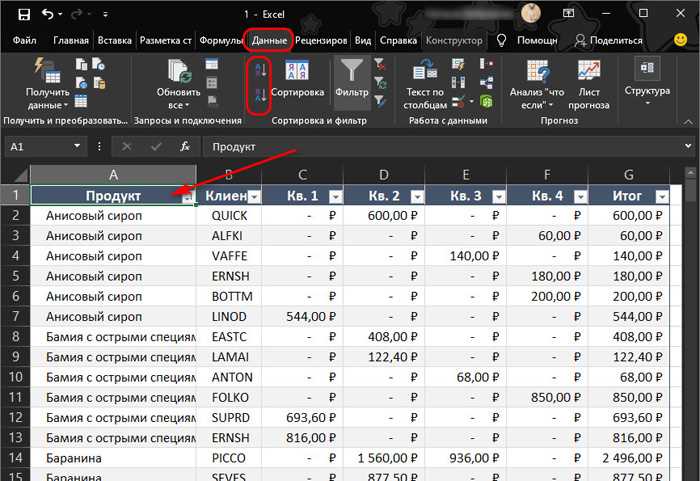Screen dimensions: 700x481
Task: Click Лист прогноза forecast button
Action: [x=589, y=85]
